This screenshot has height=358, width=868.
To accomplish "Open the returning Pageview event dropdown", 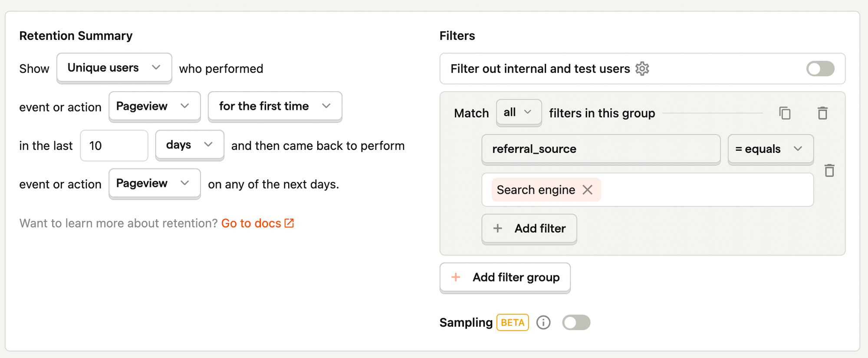I will (155, 183).
